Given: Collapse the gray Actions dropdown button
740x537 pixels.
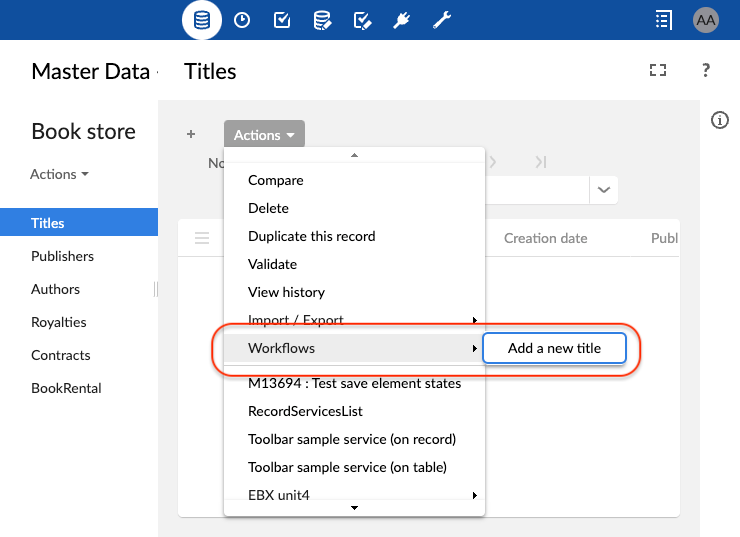Looking at the screenshot, I should click(x=264, y=135).
